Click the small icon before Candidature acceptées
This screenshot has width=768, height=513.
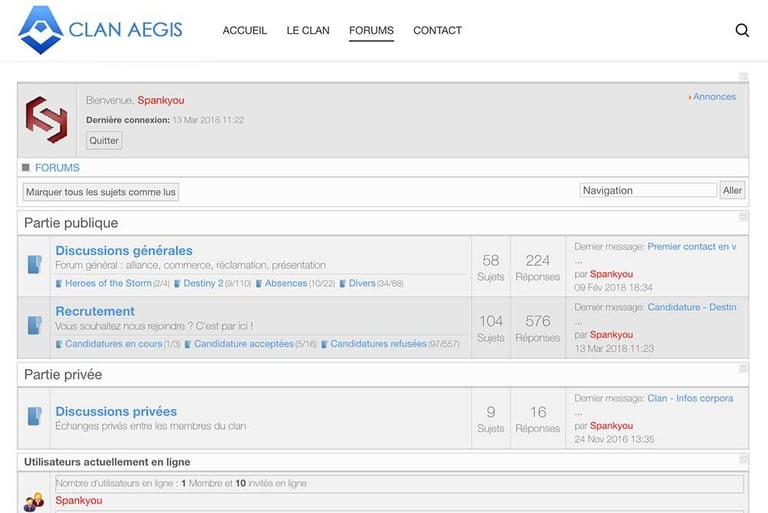[x=188, y=344]
